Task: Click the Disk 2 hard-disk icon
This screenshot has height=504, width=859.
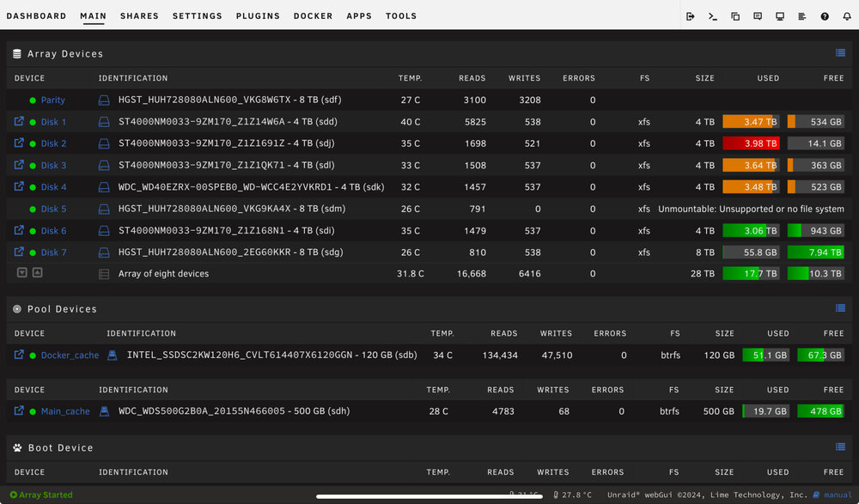Action: (104, 143)
